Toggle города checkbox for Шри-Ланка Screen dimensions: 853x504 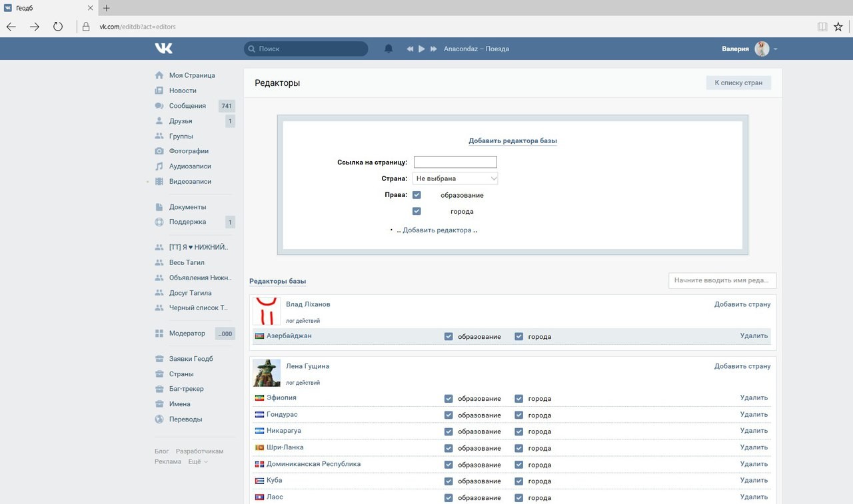pos(519,448)
